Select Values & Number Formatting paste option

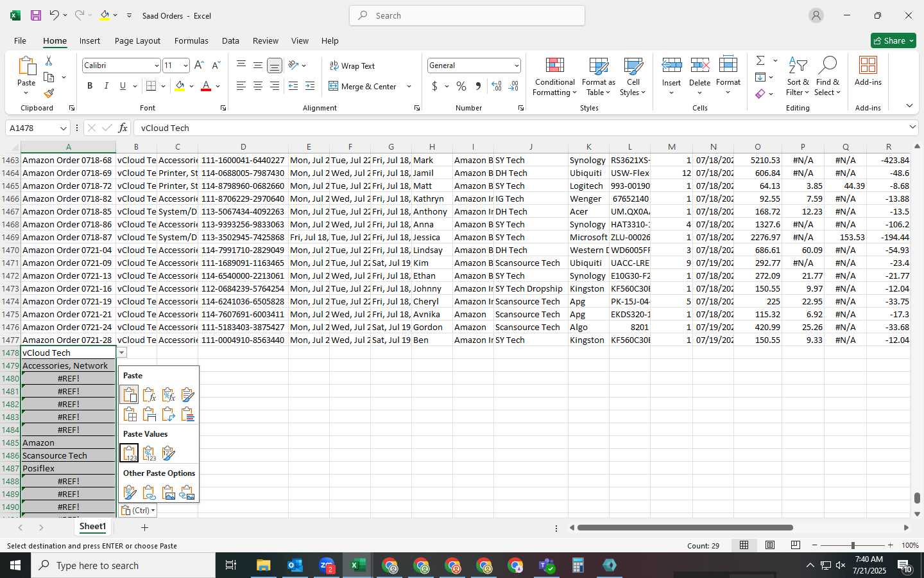tap(149, 453)
